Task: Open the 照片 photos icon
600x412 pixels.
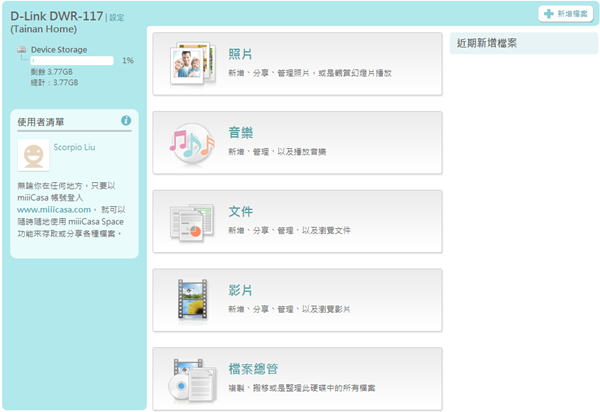Action: pos(193,64)
